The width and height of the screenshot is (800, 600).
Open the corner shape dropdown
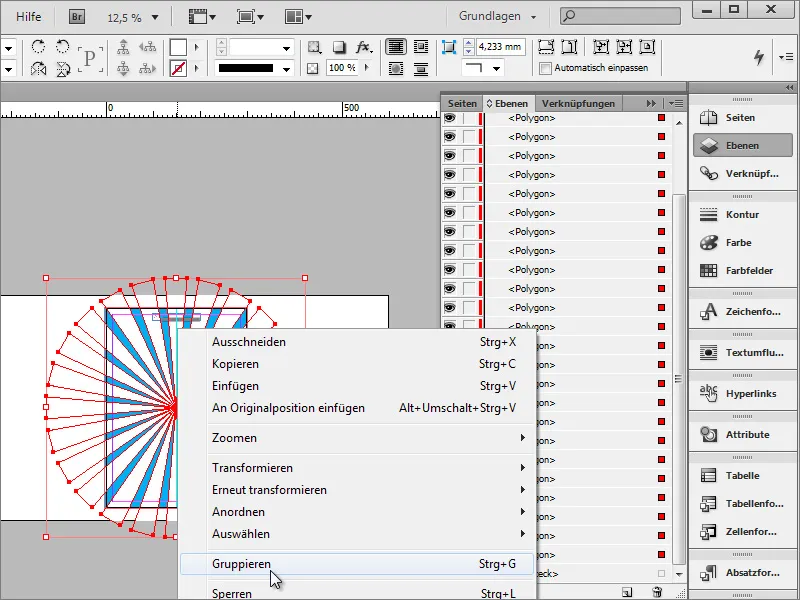[496, 68]
